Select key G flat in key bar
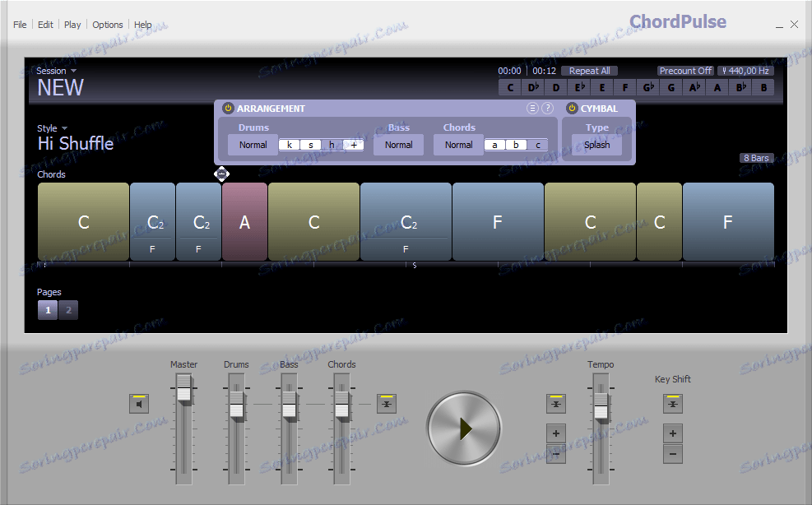Viewport: 812px width, 505px height. coord(647,87)
